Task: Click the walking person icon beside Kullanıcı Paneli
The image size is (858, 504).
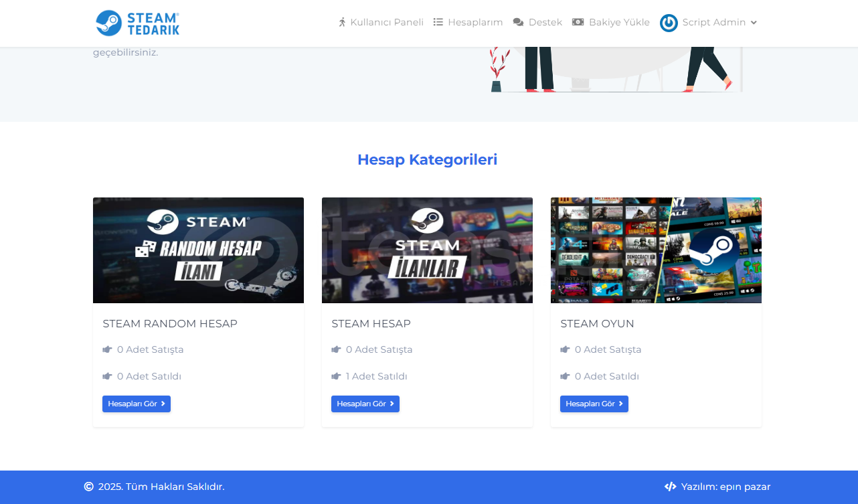Action: click(342, 22)
